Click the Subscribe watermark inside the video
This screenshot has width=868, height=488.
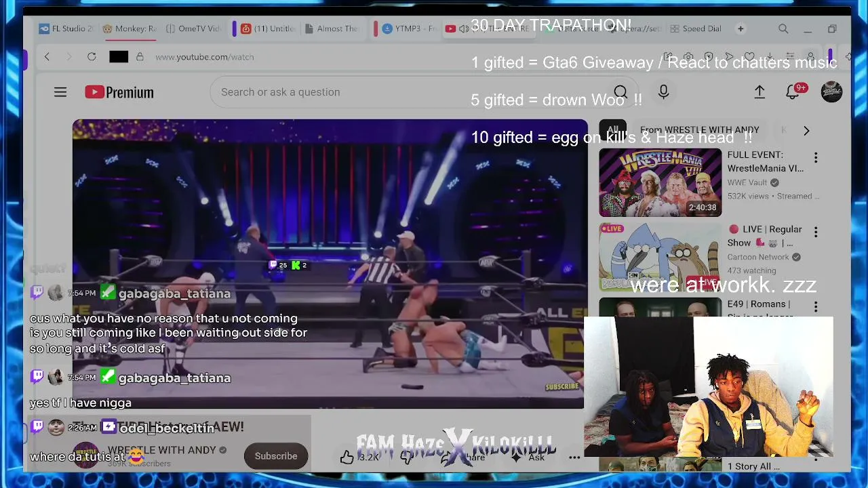[562, 386]
